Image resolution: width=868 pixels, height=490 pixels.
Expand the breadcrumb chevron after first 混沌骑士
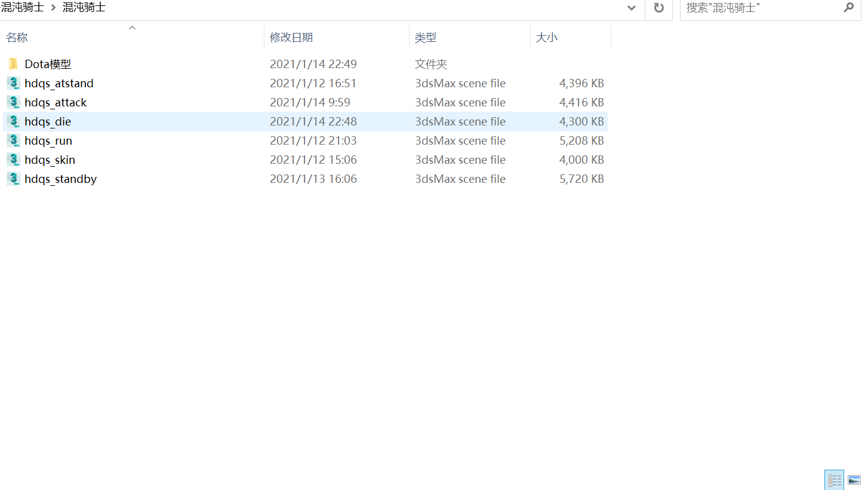pyautogui.click(x=53, y=8)
